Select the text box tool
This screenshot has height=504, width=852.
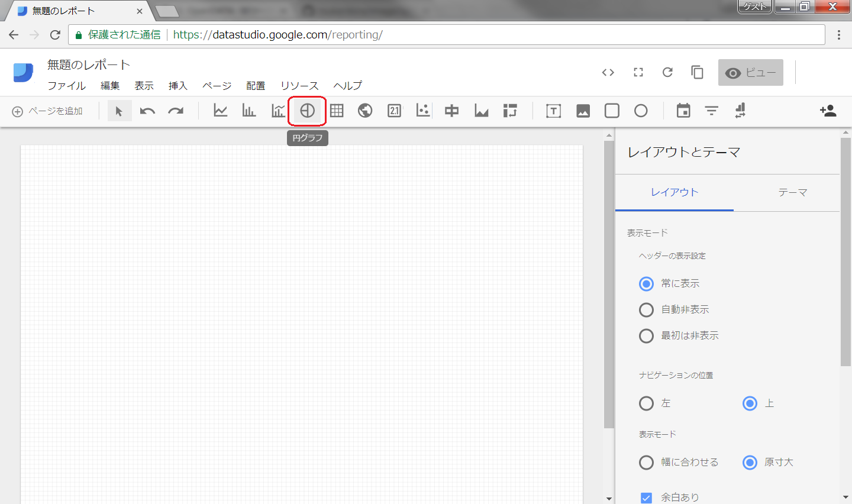[x=553, y=111]
